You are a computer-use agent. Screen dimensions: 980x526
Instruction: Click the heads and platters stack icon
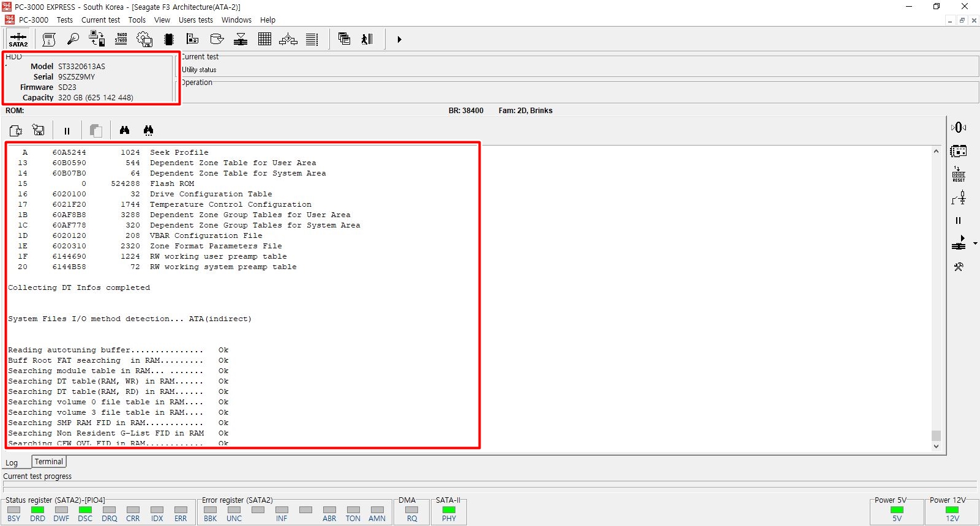241,39
